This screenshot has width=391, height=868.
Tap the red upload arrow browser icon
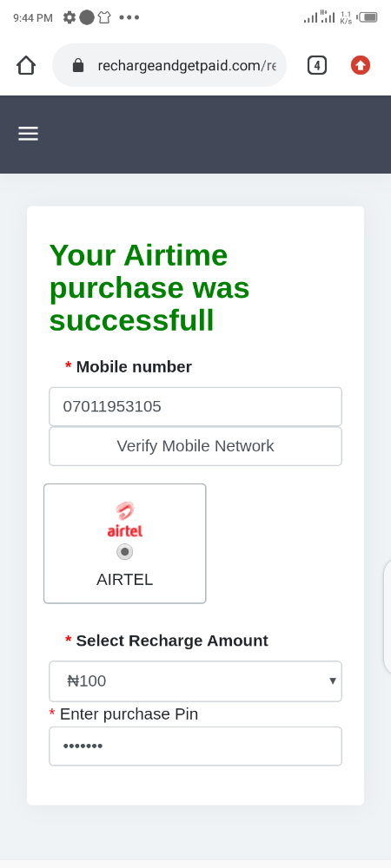click(361, 65)
